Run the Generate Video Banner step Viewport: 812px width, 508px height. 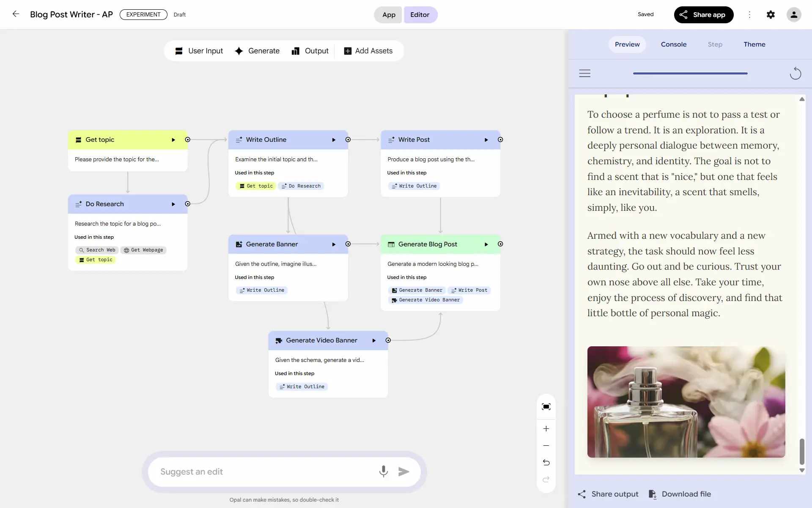point(374,340)
